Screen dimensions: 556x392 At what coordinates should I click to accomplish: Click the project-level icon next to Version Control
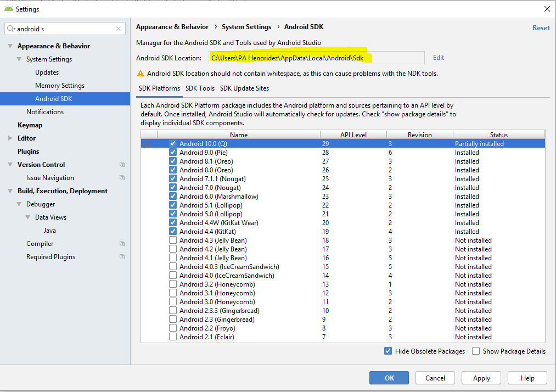point(122,165)
